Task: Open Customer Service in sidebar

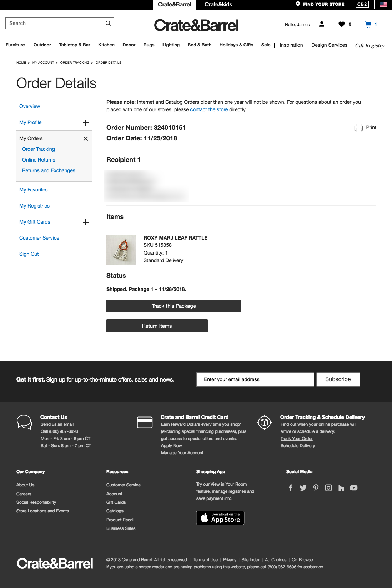Action: tap(39, 238)
